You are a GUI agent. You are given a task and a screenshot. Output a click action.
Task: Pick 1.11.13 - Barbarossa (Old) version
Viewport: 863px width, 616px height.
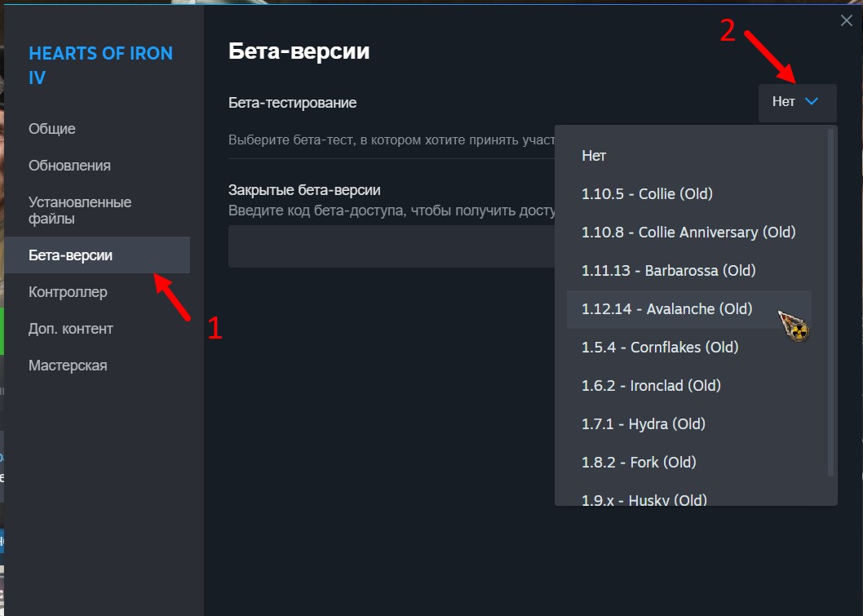coord(689,271)
